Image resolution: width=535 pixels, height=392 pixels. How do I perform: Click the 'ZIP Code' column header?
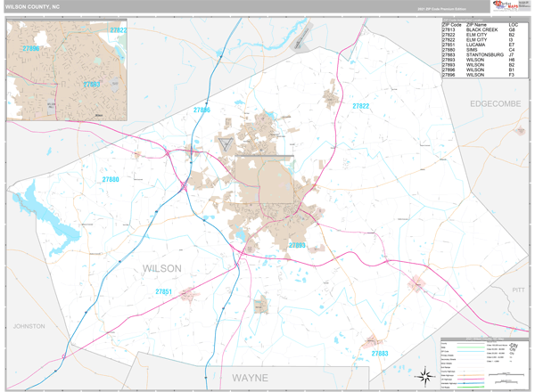coord(451,25)
